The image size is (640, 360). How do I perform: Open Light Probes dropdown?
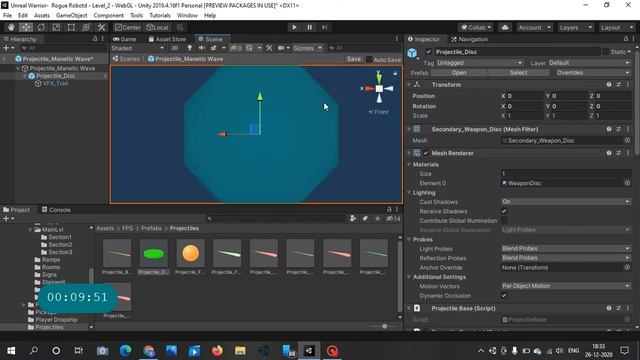coord(566,249)
